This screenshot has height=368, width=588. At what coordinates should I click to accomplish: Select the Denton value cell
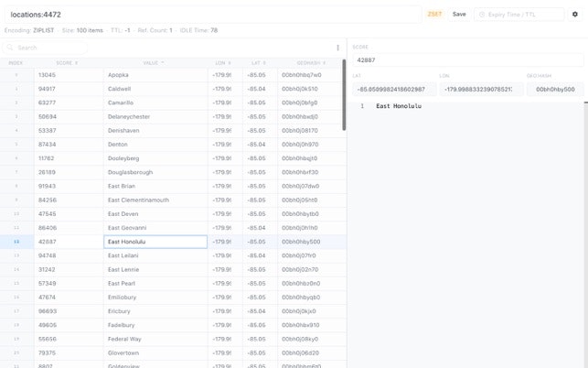(155, 145)
